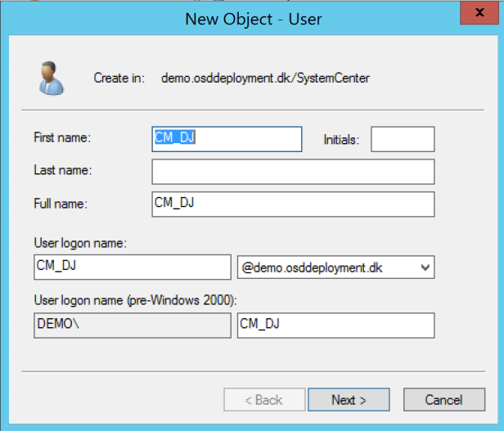Select the "Full name:" label text

[61, 204]
